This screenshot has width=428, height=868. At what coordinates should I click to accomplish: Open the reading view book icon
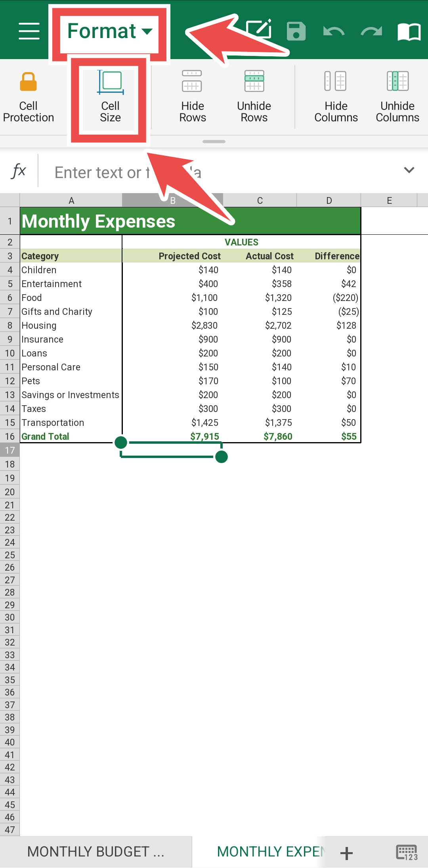pyautogui.click(x=409, y=31)
